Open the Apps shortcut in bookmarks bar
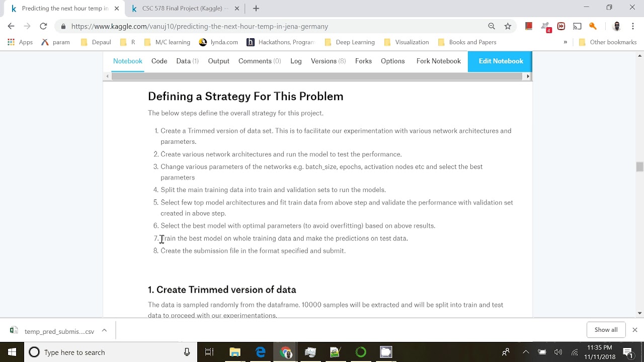 (20, 42)
